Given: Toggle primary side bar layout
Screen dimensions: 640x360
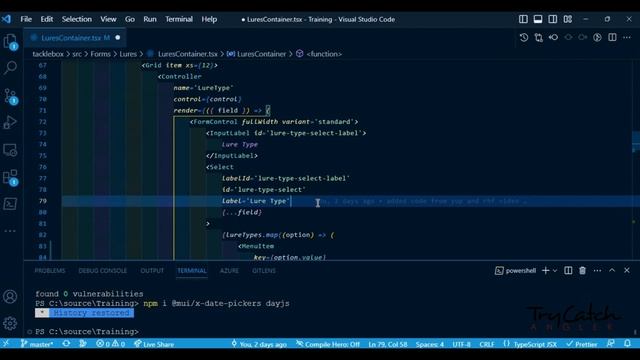Looking at the screenshot, I should coord(523,19).
